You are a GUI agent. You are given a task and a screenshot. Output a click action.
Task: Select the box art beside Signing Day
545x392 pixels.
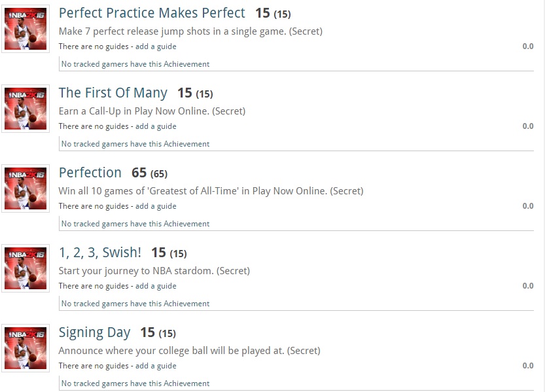(x=26, y=348)
